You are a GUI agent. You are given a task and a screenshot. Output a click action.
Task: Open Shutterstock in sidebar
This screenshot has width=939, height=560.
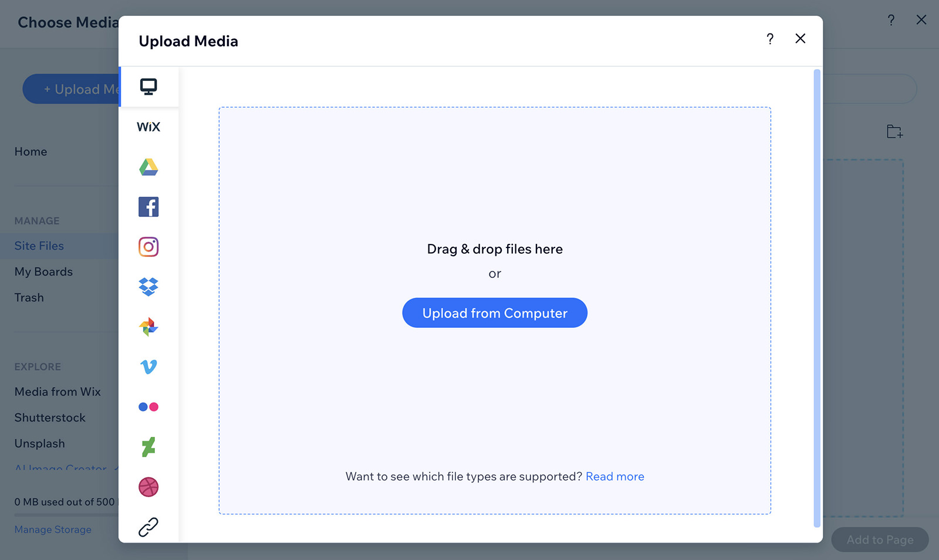50,418
